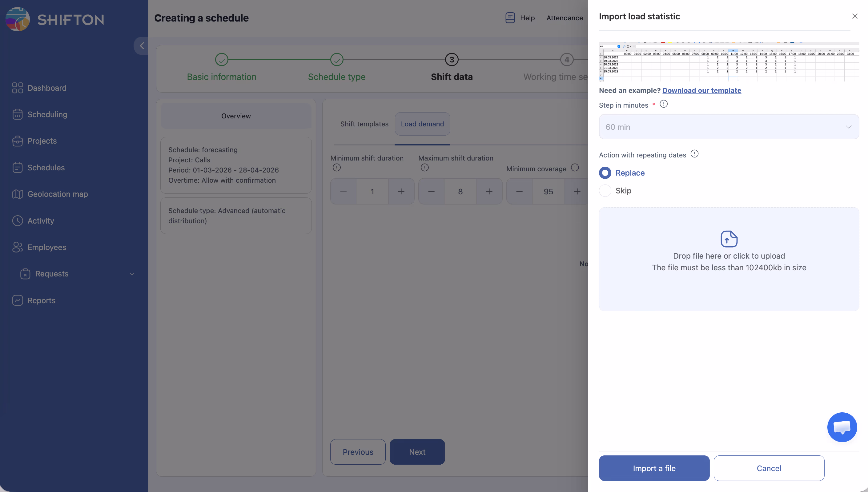Click the file upload icon in the drop zone

(729, 239)
